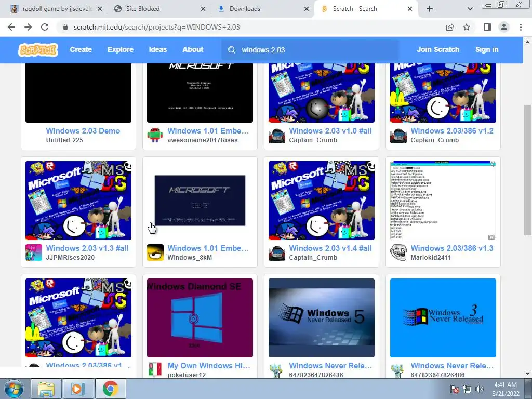Go back with browser back arrow
The height and width of the screenshot is (399, 532).
tap(11, 27)
